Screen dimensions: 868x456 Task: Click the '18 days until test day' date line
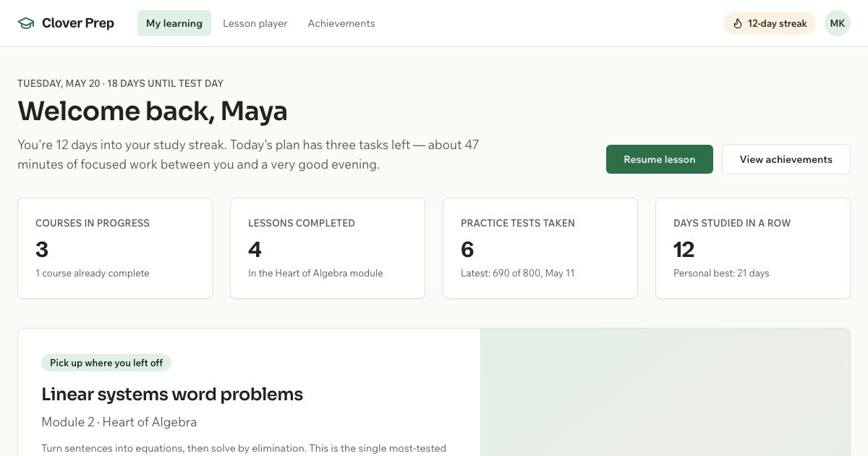121,83
